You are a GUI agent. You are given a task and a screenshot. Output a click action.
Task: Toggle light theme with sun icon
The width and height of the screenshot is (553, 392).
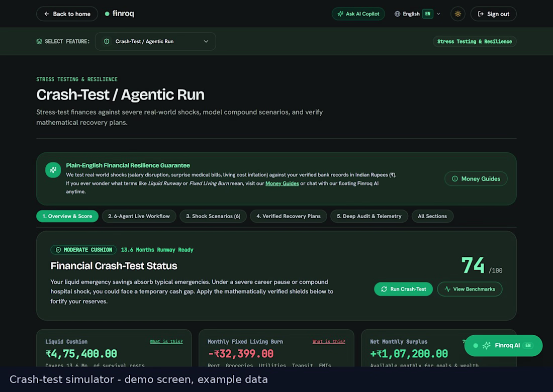coord(457,14)
